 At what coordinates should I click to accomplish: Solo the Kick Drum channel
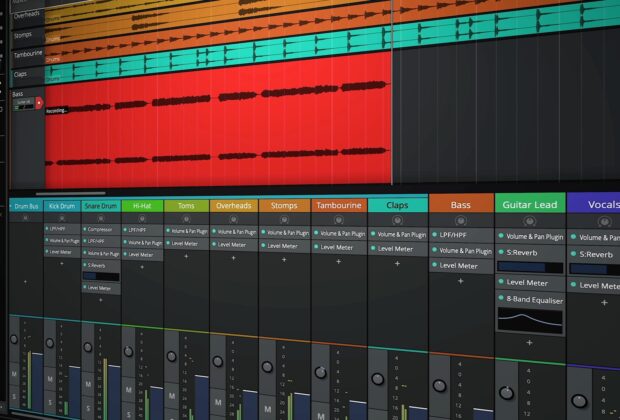pyautogui.click(x=50, y=403)
